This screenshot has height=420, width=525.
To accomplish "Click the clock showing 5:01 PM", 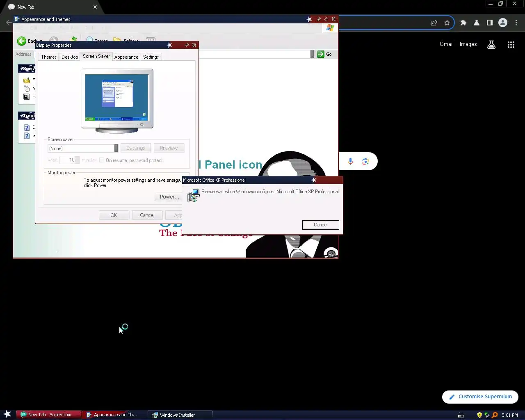I will click(510, 415).
